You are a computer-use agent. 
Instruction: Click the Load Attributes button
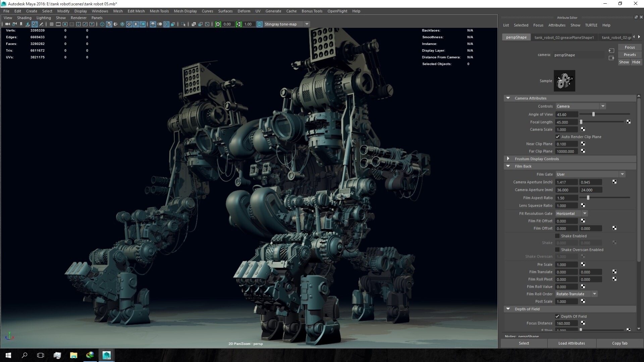pos(572,343)
